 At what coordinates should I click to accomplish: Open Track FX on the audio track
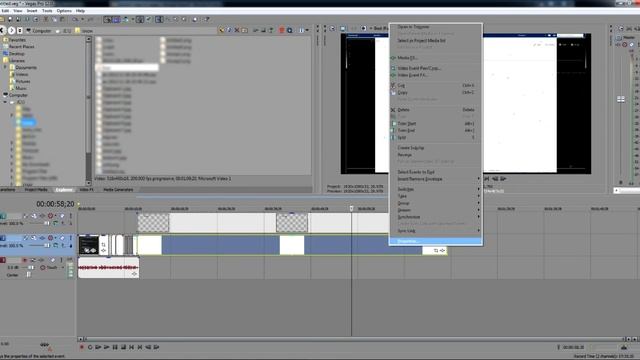click(x=42, y=260)
